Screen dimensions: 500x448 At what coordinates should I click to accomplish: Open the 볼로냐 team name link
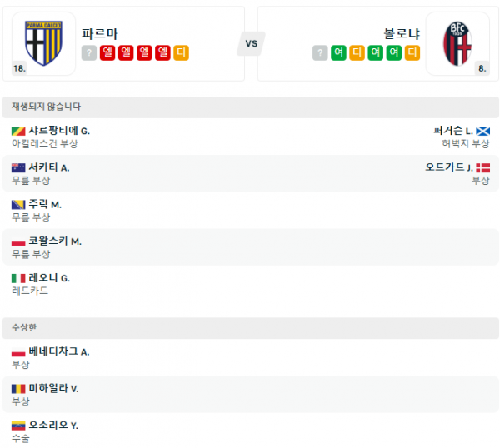401,34
